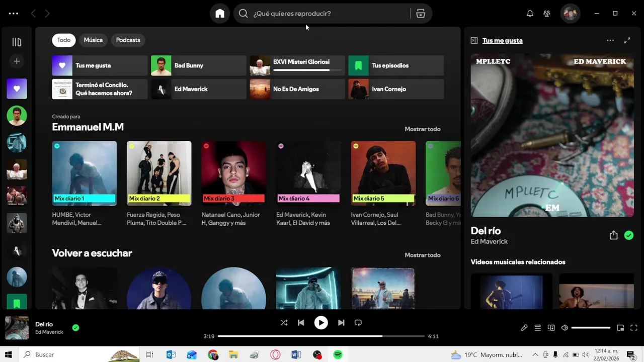Select the Podcasts filter chip

tap(128, 40)
